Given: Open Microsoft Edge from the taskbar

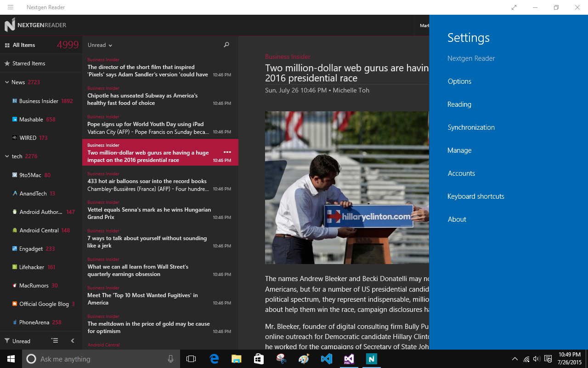Looking at the screenshot, I should 214,359.
